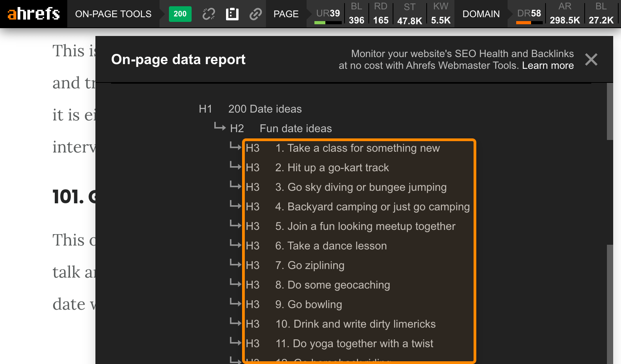
Task: Click the report panel scrollbar thumb
Action: pyautogui.click(x=610, y=111)
